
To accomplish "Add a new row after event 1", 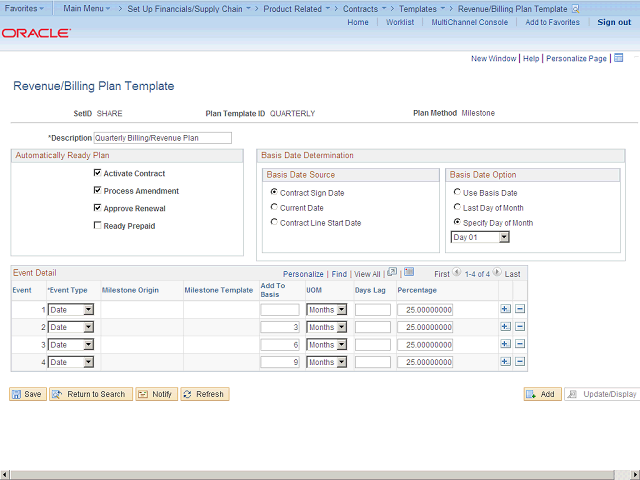I will click(504, 310).
